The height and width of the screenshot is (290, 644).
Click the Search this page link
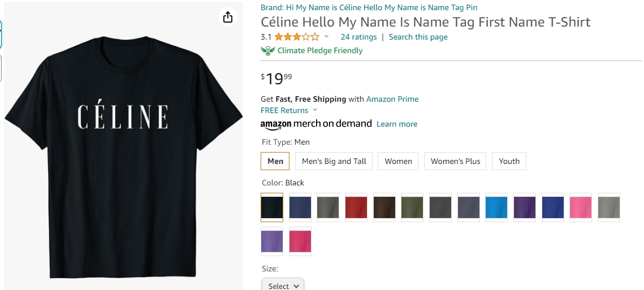coord(418,37)
